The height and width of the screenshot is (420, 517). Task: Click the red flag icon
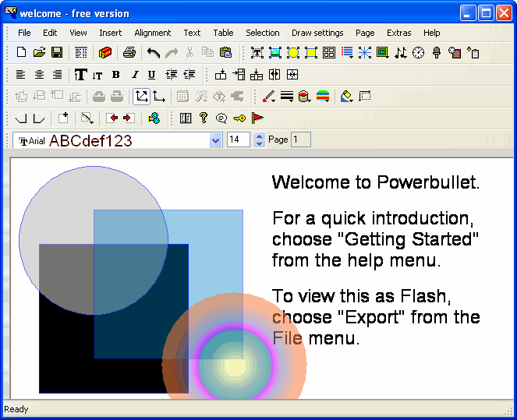[257, 118]
